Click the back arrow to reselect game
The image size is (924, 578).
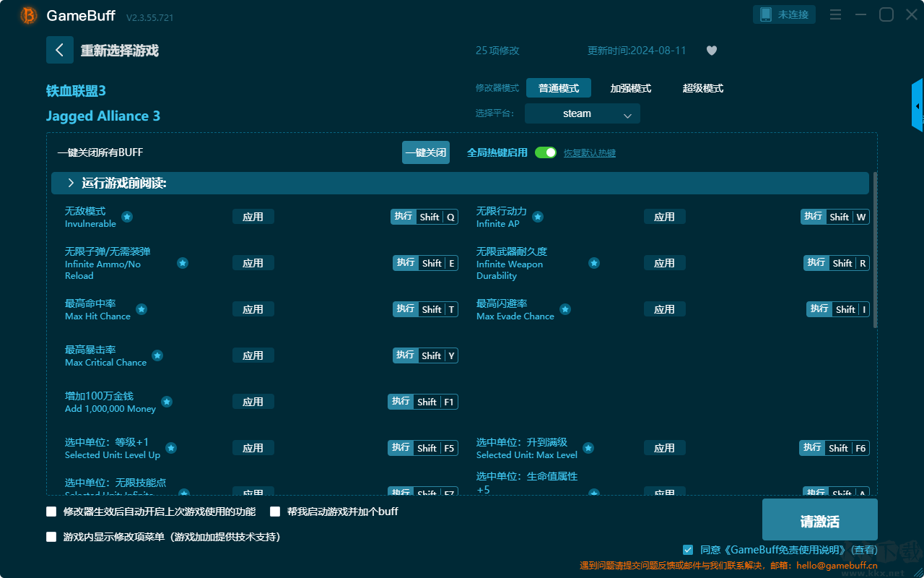click(x=60, y=50)
